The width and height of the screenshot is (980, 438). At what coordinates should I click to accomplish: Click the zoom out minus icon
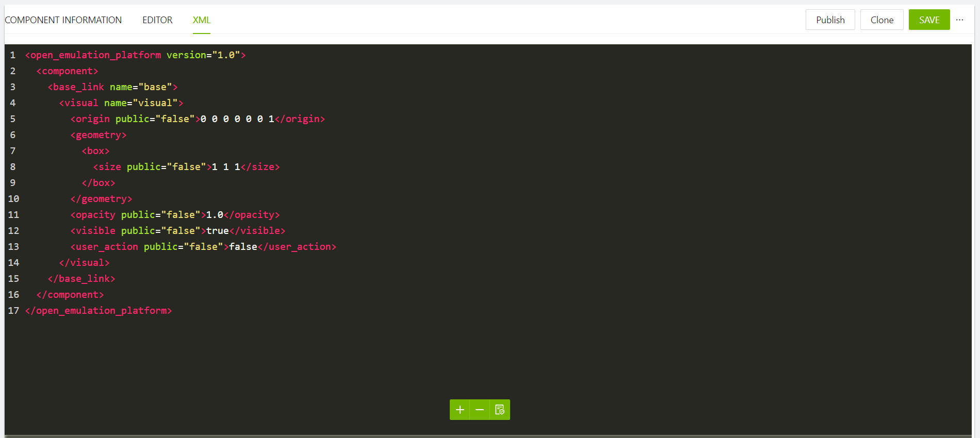point(480,410)
